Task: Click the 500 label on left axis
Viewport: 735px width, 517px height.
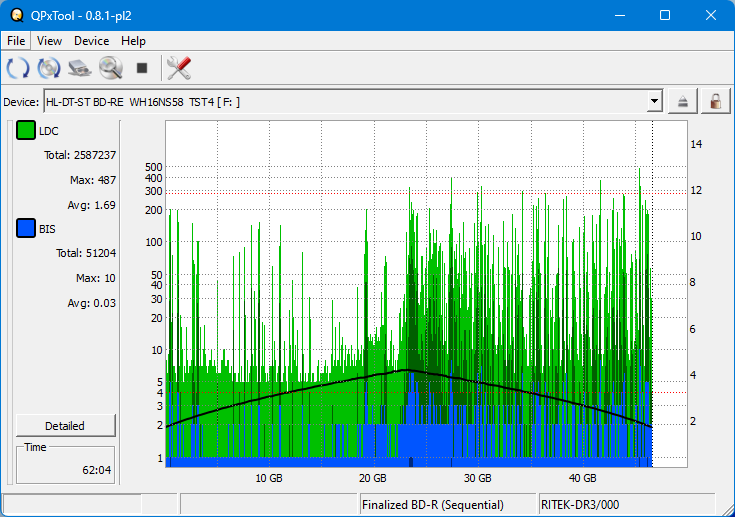Action: 154,167
